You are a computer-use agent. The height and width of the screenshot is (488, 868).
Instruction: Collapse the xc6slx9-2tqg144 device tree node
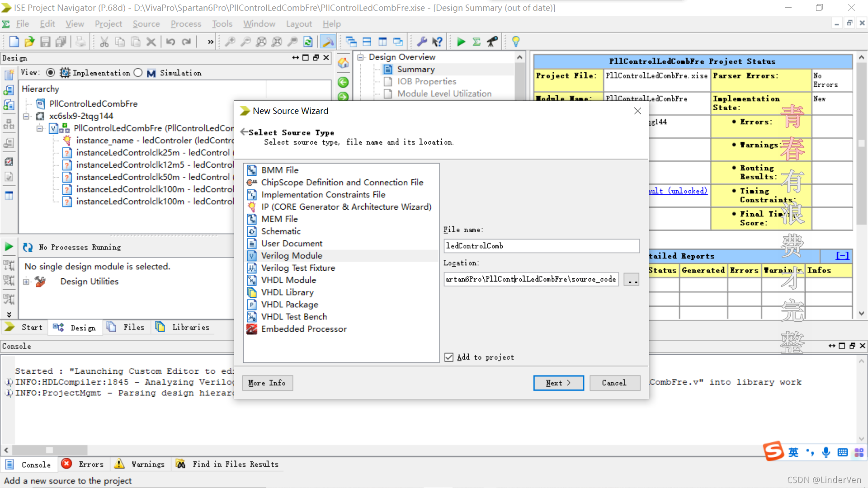pos(26,116)
